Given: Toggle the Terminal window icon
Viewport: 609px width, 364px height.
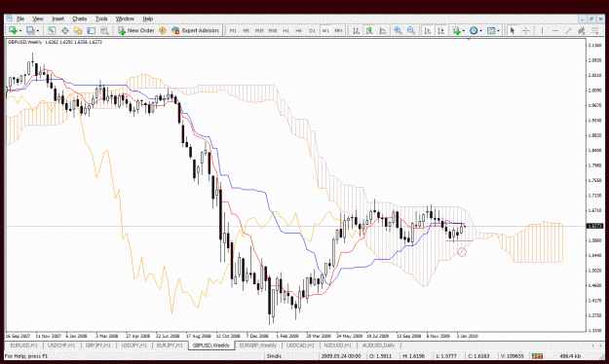Looking at the screenshot, I should (91, 30).
